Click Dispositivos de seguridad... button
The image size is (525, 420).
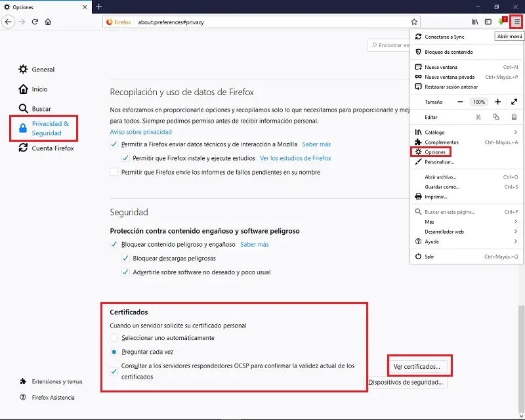(406, 382)
